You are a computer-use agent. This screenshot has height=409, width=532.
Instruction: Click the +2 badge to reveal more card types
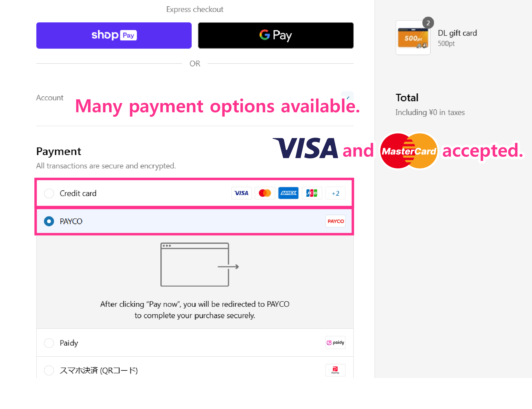(335, 193)
